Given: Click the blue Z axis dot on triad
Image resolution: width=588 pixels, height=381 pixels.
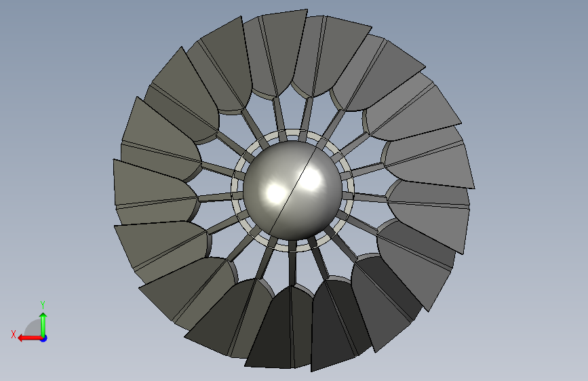Looking at the screenshot, I should tap(44, 338).
